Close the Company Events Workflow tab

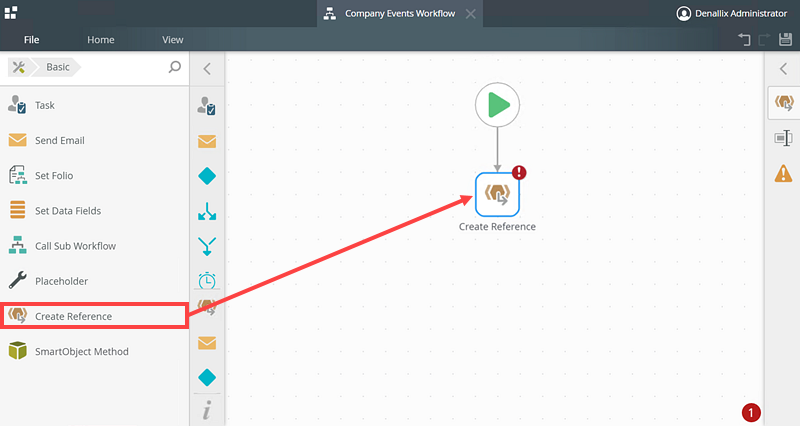(x=470, y=14)
